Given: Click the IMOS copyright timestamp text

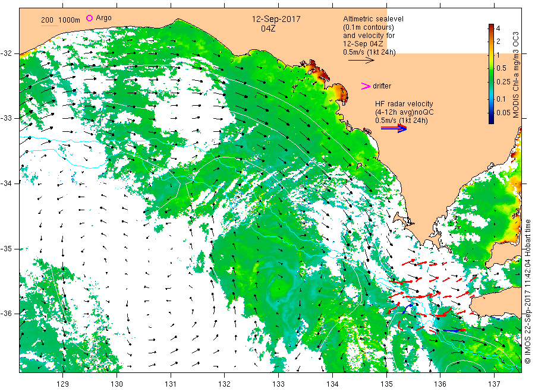Looking at the screenshot, I should pyautogui.click(x=527, y=292).
